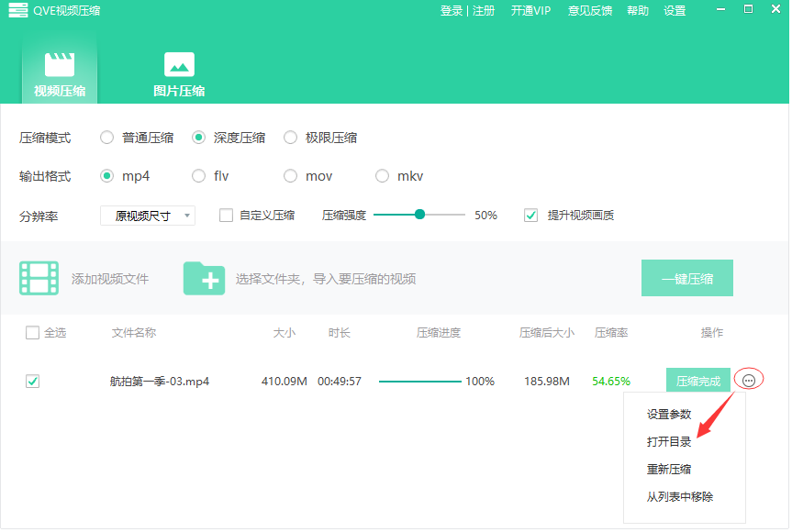The image size is (792, 532).
Task: Click the 410.09M file size value
Action: click(x=284, y=381)
